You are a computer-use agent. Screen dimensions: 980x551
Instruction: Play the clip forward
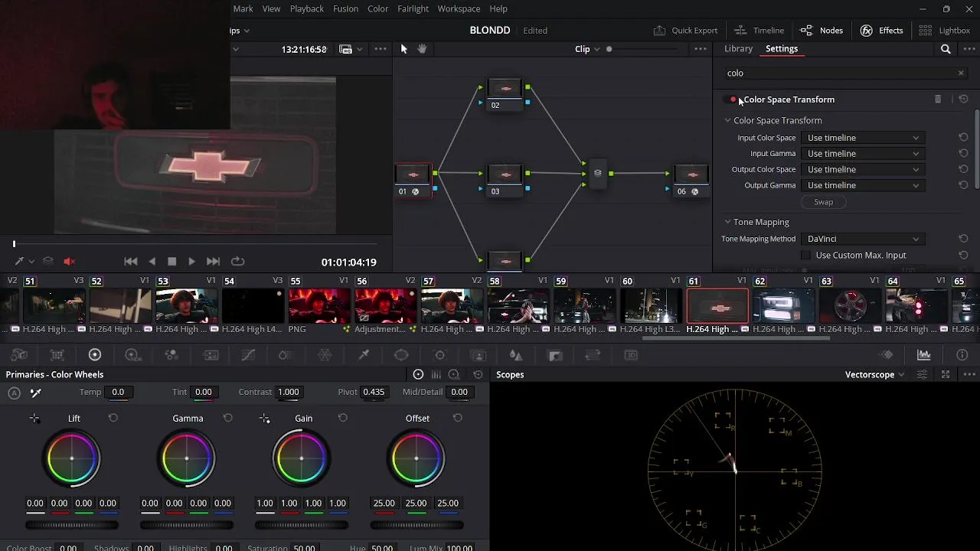pyautogui.click(x=191, y=262)
